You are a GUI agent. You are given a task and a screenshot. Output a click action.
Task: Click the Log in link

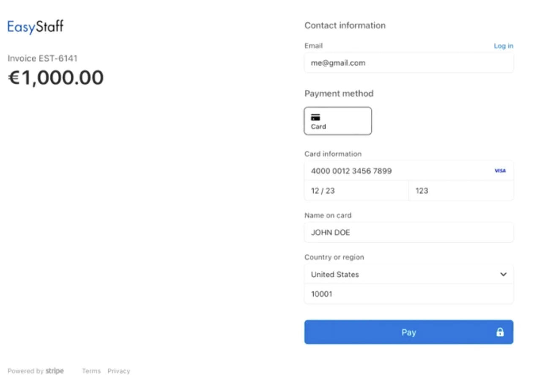coord(503,46)
